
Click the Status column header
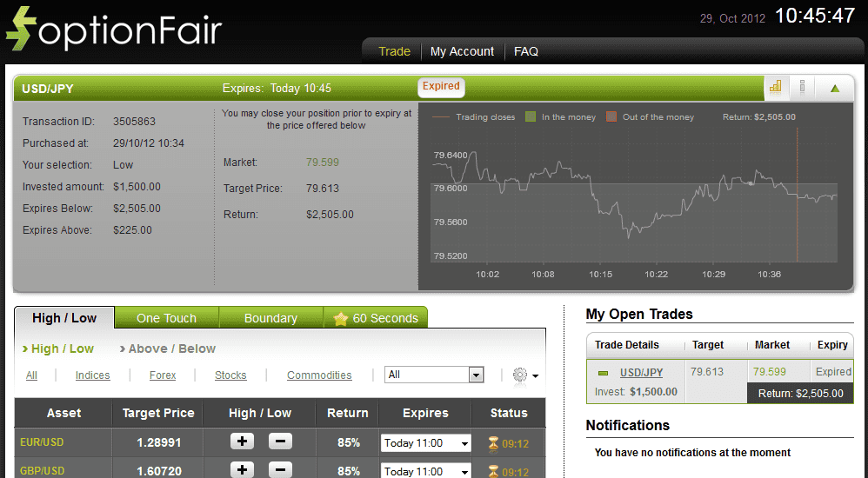(x=509, y=413)
